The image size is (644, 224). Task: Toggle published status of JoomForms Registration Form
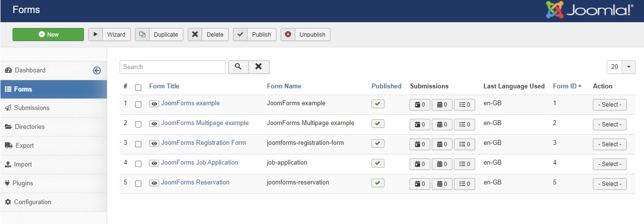pos(378,143)
